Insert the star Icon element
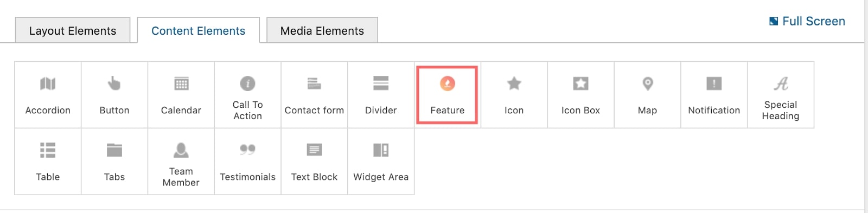Screen dimensions: 868x213 pyautogui.click(x=514, y=95)
